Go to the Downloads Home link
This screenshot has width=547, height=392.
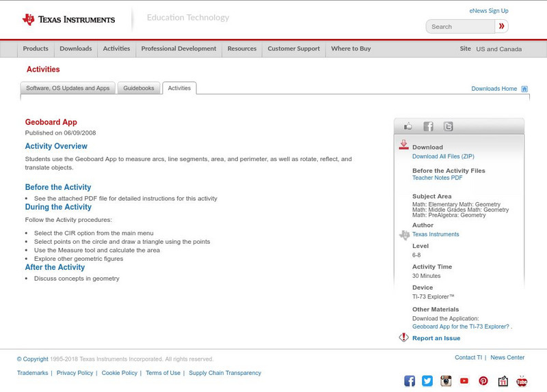[x=494, y=89]
